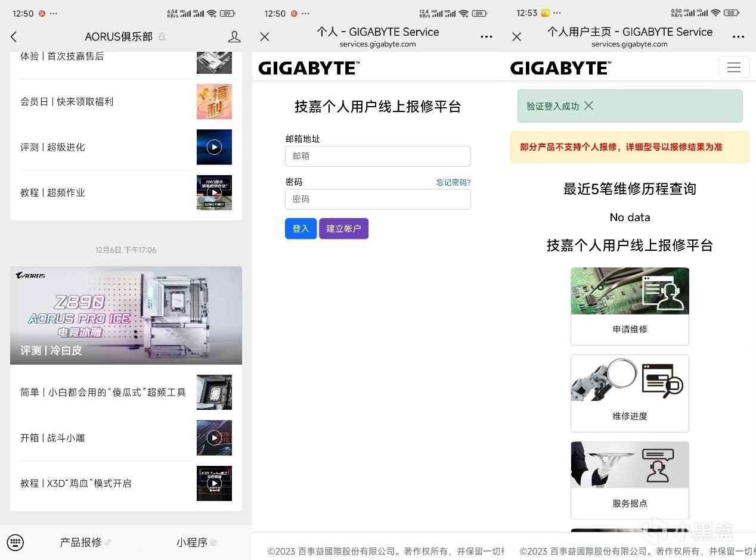Open the 产品报修 menu

coord(85,542)
